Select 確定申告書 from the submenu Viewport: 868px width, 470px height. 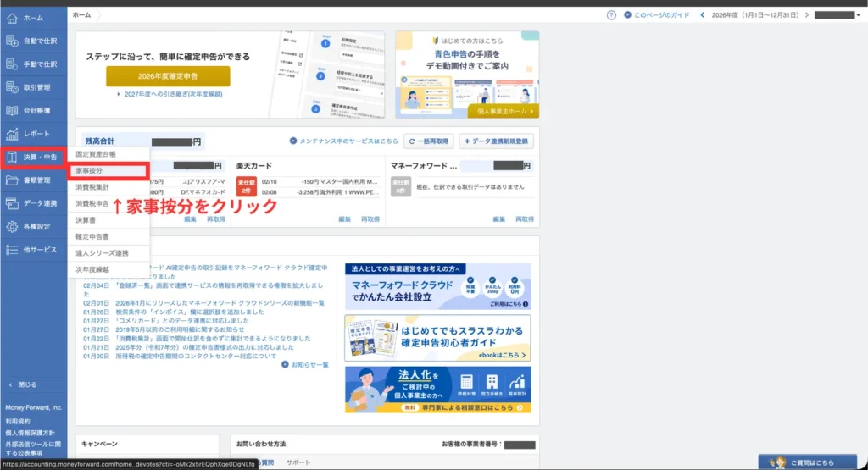pyautogui.click(x=108, y=236)
